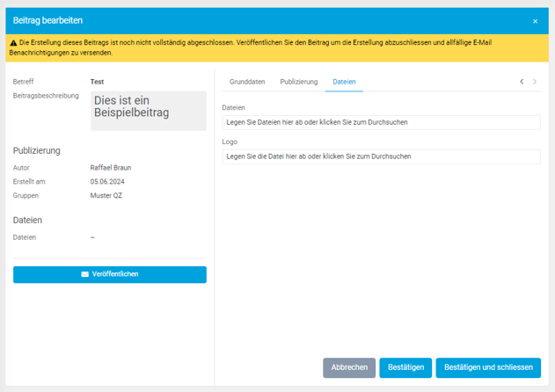
Task: Click the yellow warning message text
Action: coord(251,47)
